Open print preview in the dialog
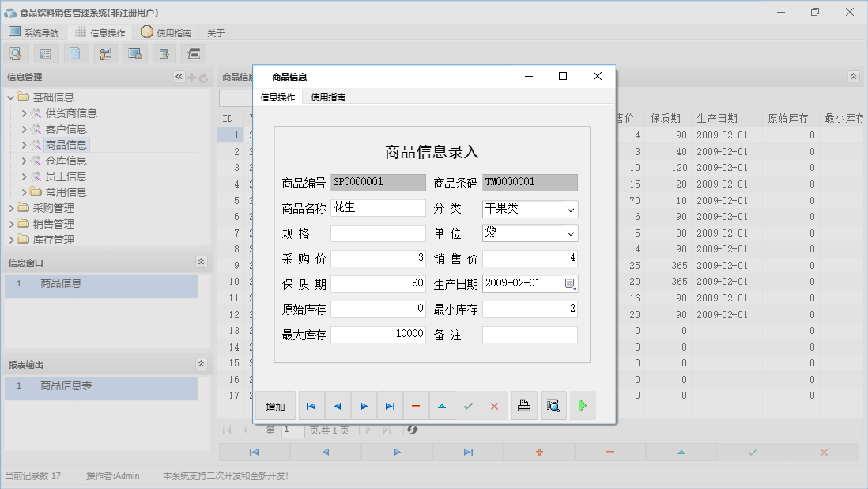868x489 pixels. [x=553, y=405]
